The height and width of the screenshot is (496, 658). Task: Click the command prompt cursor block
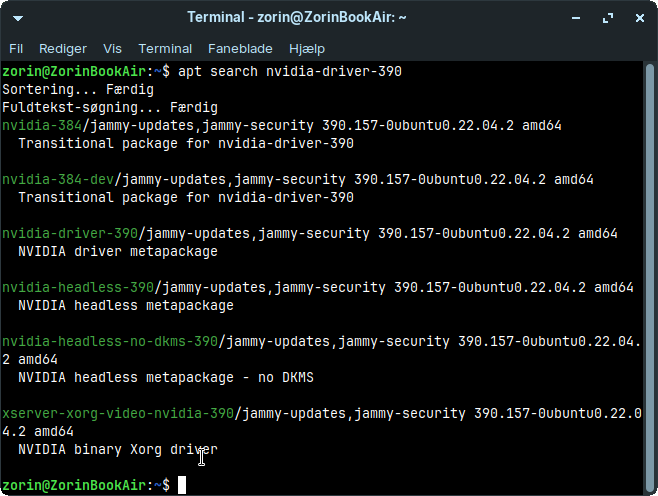(x=182, y=485)
